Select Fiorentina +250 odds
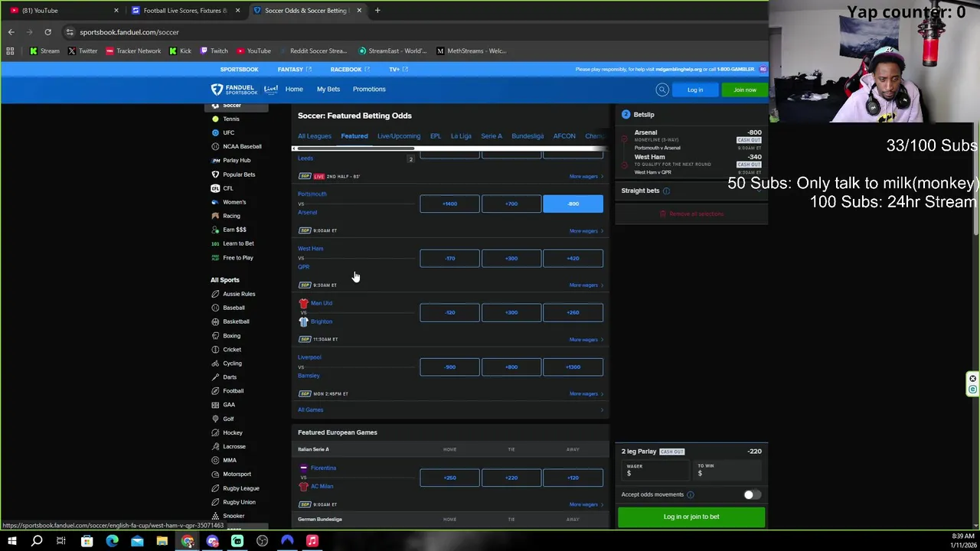The height and width of the screenshot is (551, 980). (x=449, y=478)
